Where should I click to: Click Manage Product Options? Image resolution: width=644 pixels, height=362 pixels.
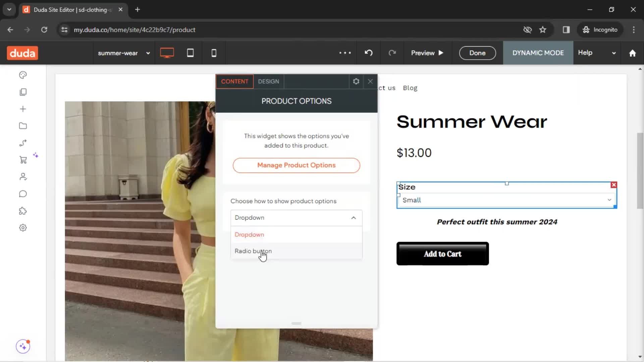[x=296, y=165]
